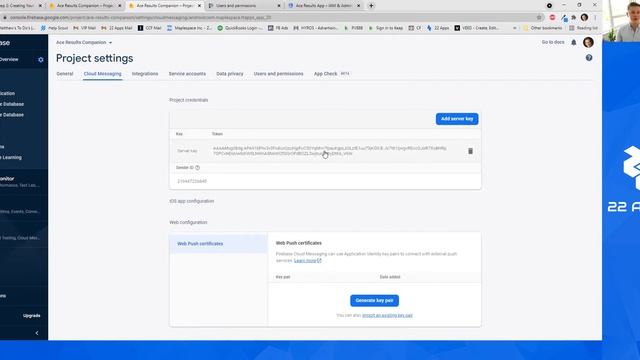This screenshot has height=360, width=640.
Task: Open the CCF Mail bookmark
Action: (149, 28)
